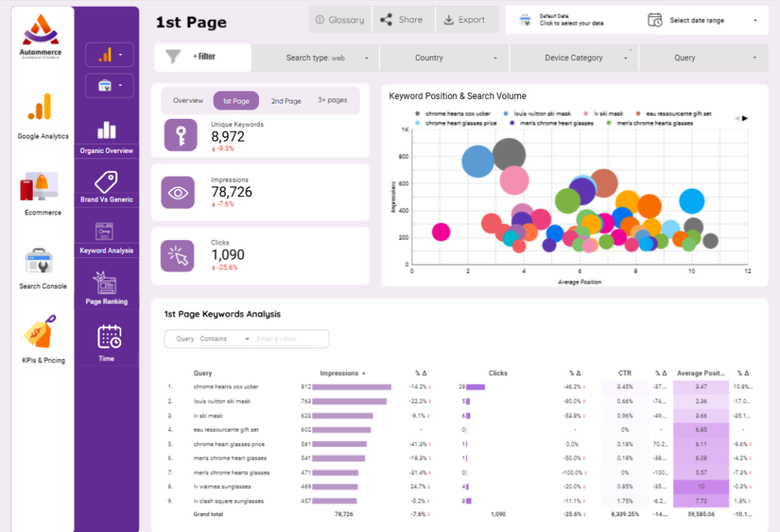
Task: Click the Unique Keywords value 8,972
Action: tap(228, 137)
